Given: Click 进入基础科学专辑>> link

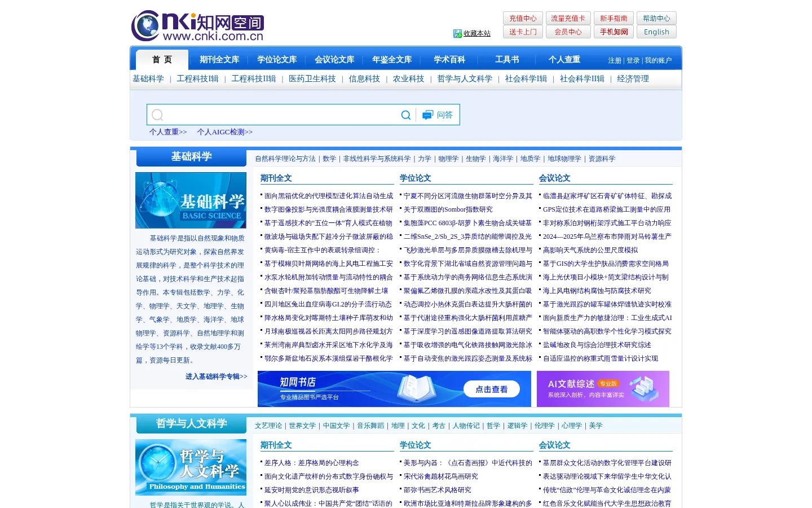Looking at the screenshot, I should pos(217,376).
